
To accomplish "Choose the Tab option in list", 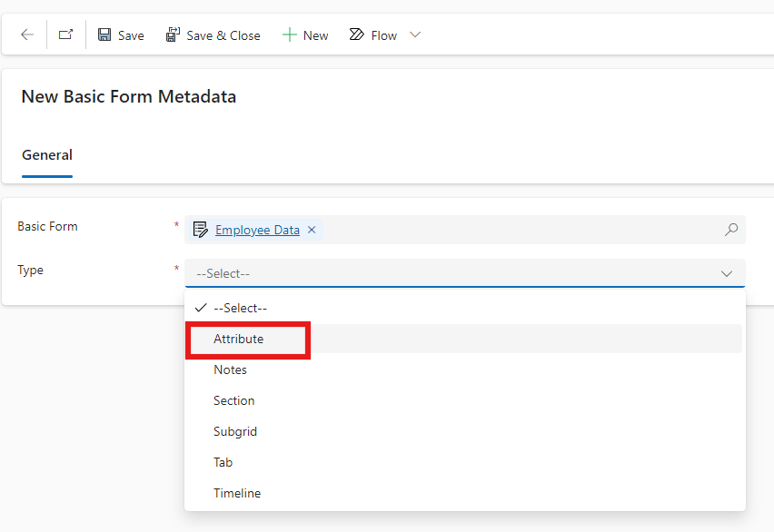I will [223, 462].
